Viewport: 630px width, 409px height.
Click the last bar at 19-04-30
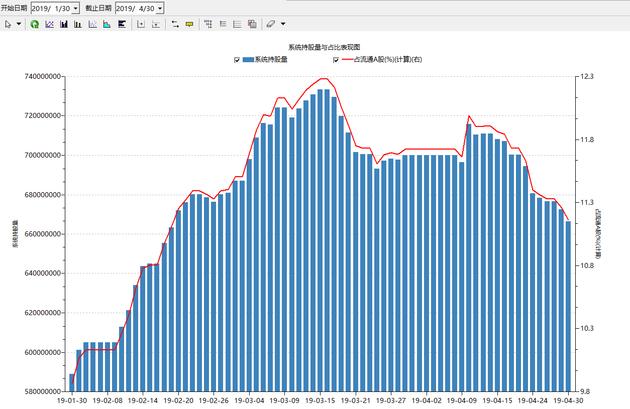568,306
